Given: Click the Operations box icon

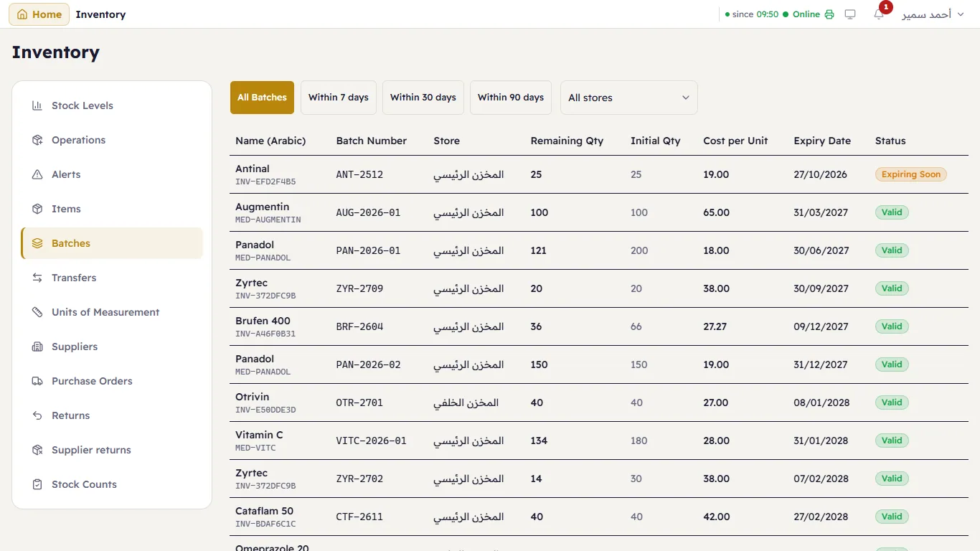Looking at the screenshot, I should 37,140.
